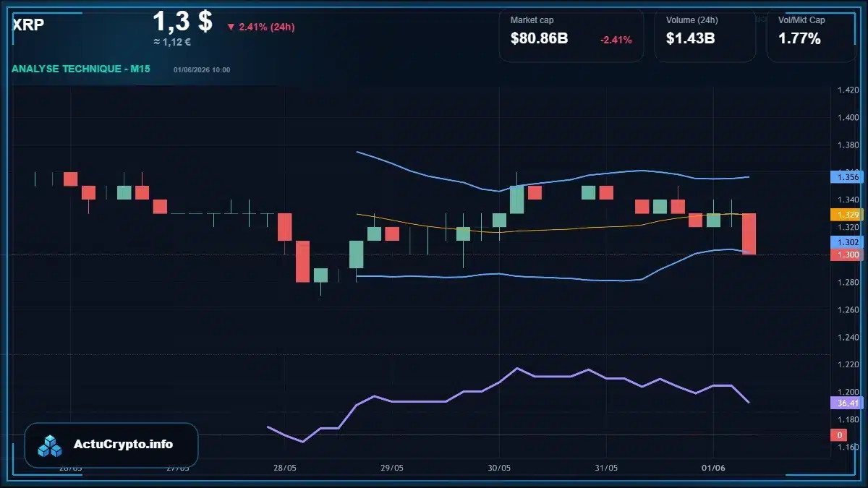Click the ANALYSE TECHNIQUE - M15 heading
The width and height of the screenshot is (868, 488).
click(81, 69)
